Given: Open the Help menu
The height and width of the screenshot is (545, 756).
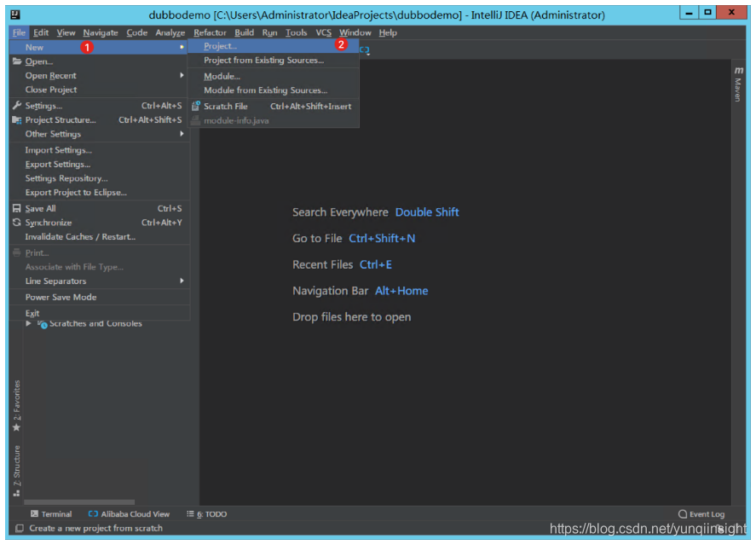Looking at the screenshot, I should pos(388,32).
